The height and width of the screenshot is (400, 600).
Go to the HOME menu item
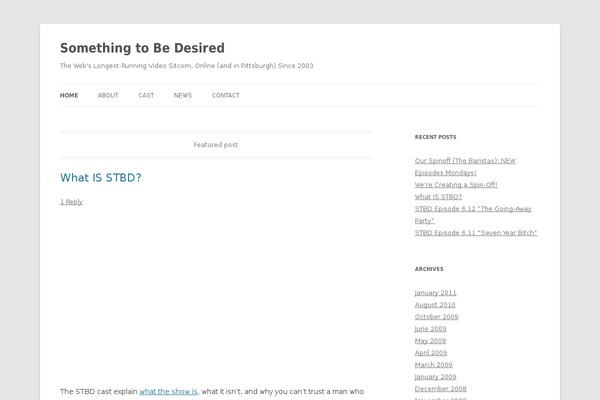point(69,95)
